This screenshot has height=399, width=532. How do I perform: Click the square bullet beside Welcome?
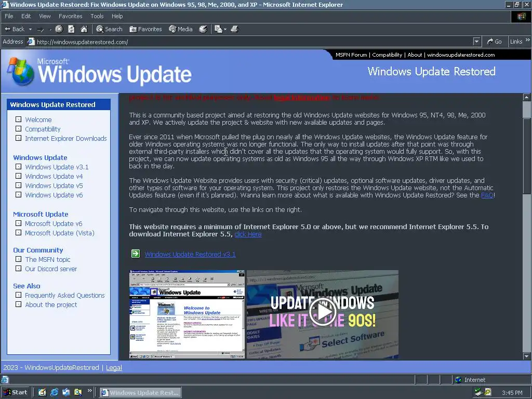click(18, 119)
